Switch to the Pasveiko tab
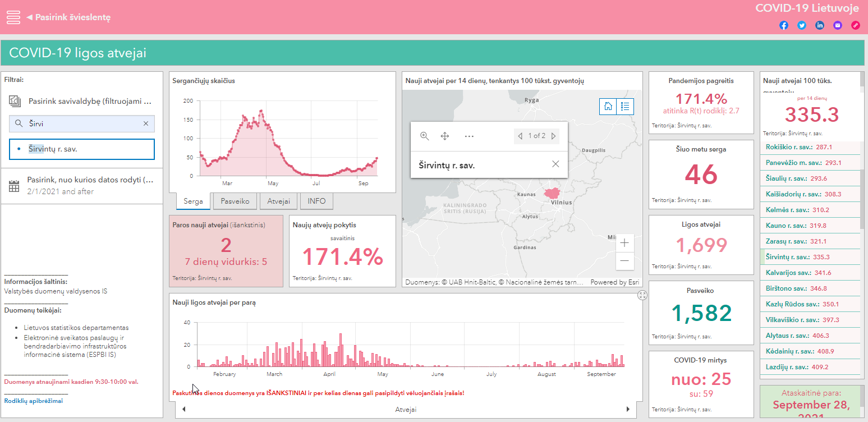The width and height of the screenshot is (868, 422). point(236,201)
